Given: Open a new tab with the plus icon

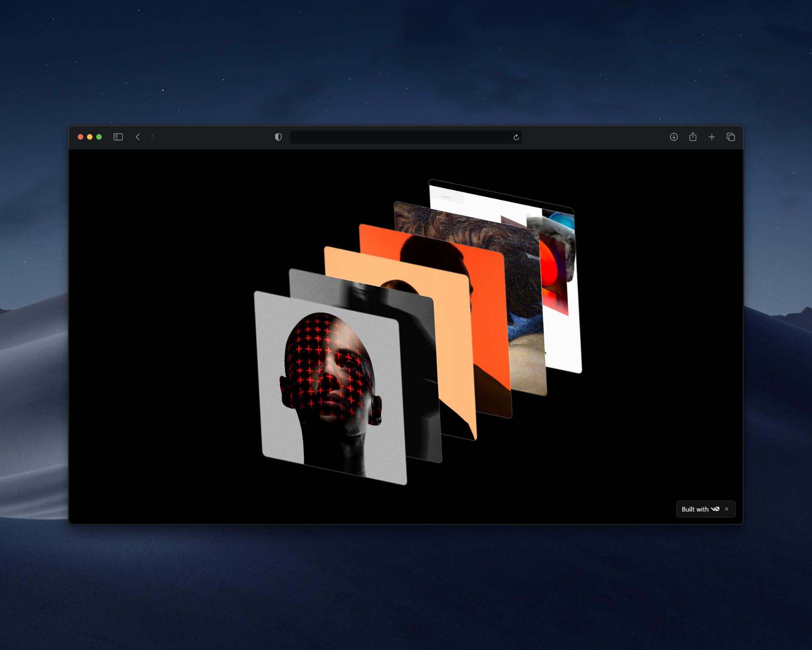Looking at the screenshot, I should click(x=712, y=137).
